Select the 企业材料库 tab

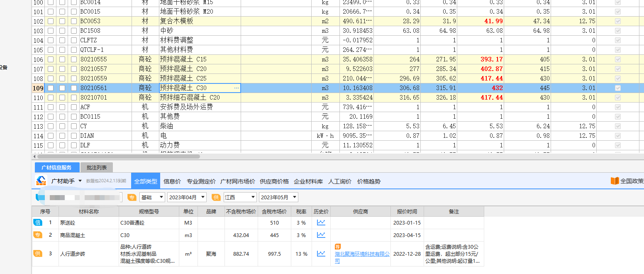309,181
